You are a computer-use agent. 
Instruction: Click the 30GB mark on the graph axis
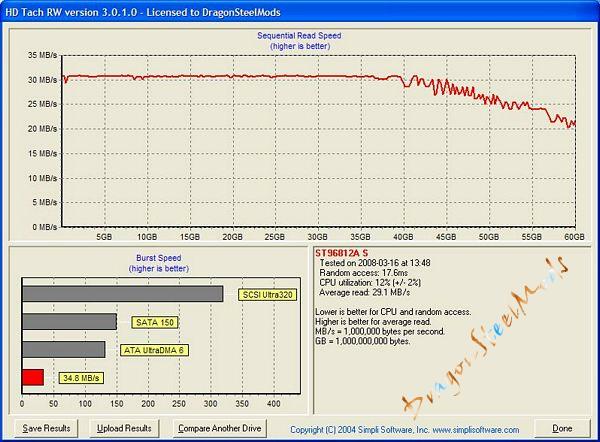(318, 237)
